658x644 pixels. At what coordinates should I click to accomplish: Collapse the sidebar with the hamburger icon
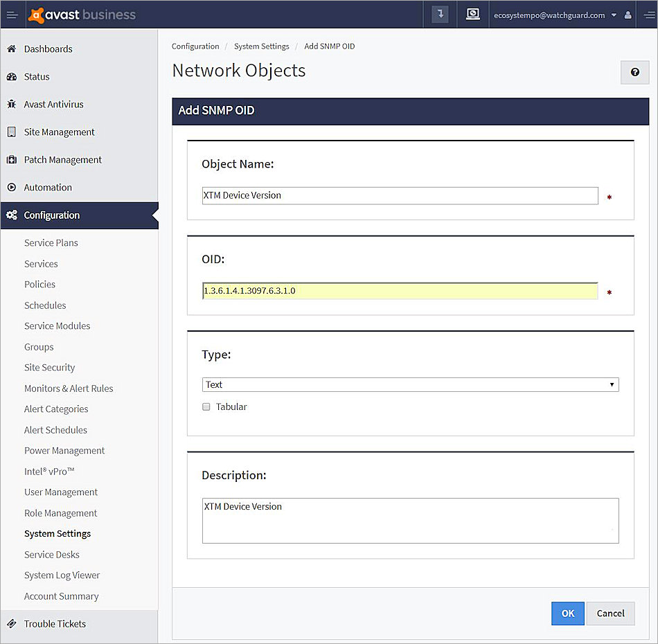coord(12,14)
